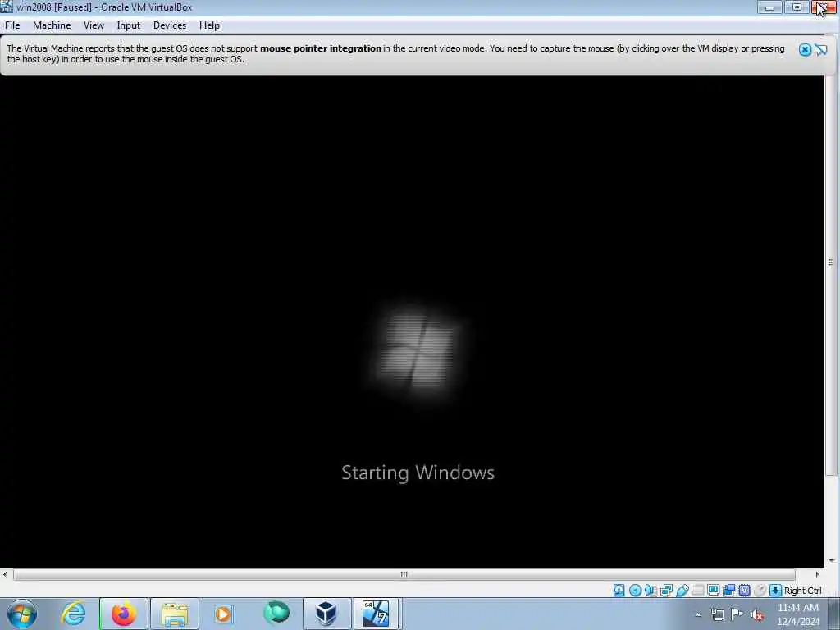
Task: Click the hard disk activity indicator
Action: click(x=619, y=591)
